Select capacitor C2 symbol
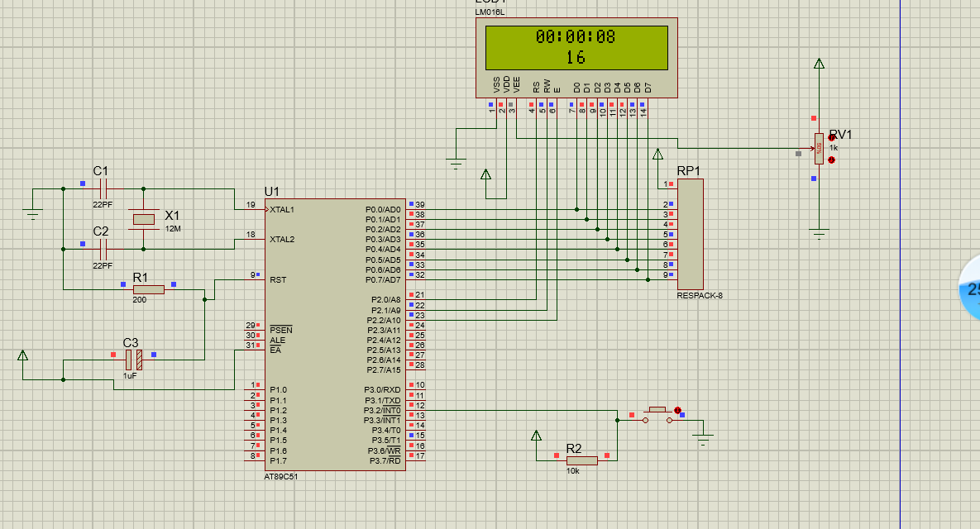 pyautogui.click(x=103, y=248)
